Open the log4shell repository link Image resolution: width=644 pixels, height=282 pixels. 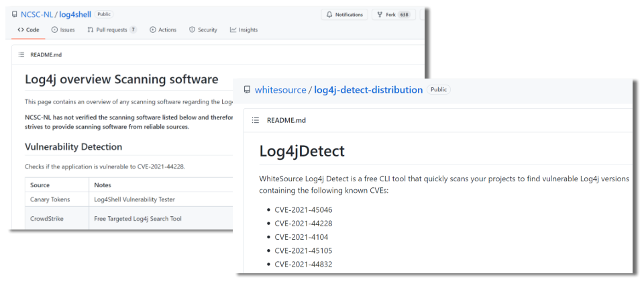pos(75,14)
